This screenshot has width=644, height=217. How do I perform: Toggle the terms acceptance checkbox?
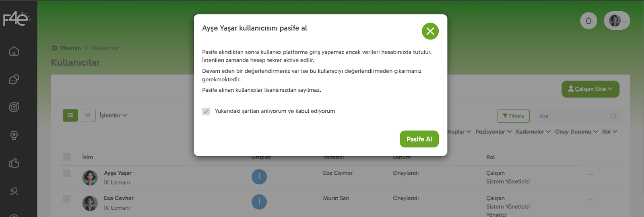206,112
